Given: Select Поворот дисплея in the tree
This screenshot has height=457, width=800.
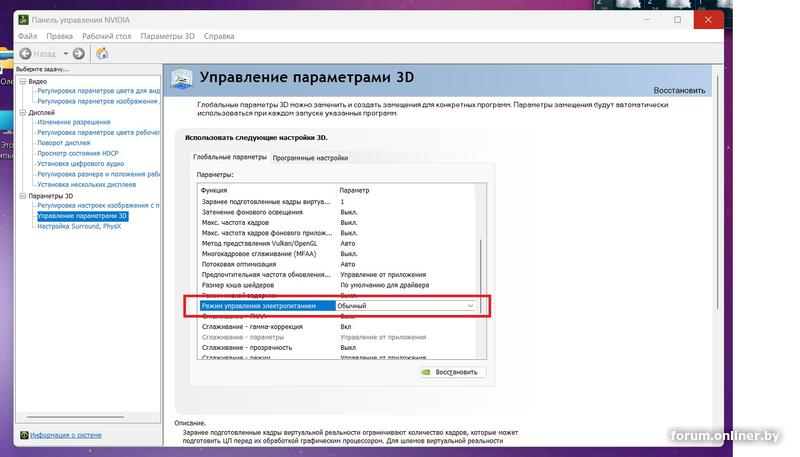Looking at the screenshot, I should [63, 143].
